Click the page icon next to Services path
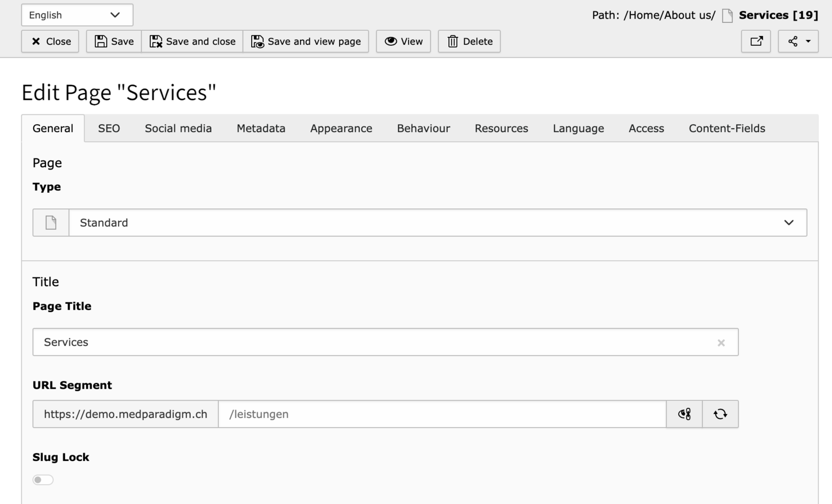 [727, 16]
